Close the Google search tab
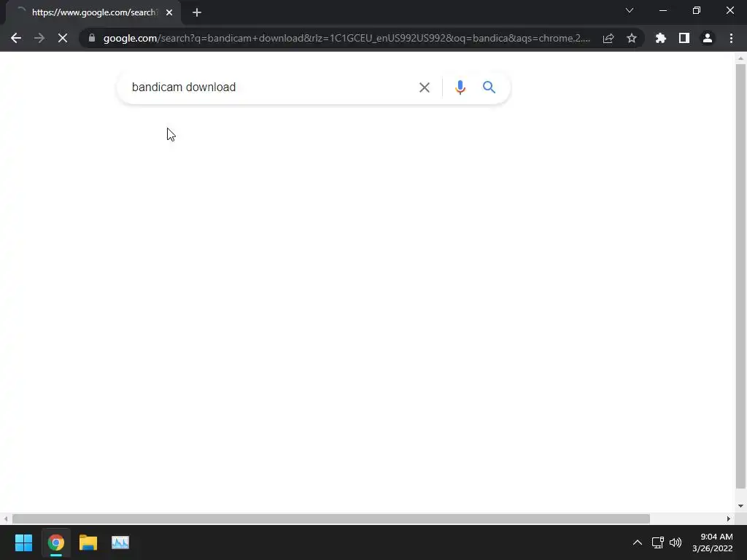This screenshot has width=747, height=560. 169,12
